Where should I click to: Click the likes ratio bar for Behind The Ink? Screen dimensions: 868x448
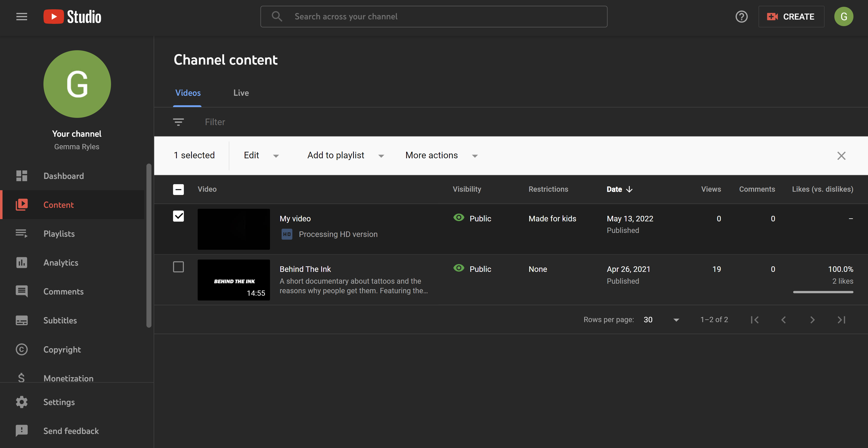(x=823, y=292)
